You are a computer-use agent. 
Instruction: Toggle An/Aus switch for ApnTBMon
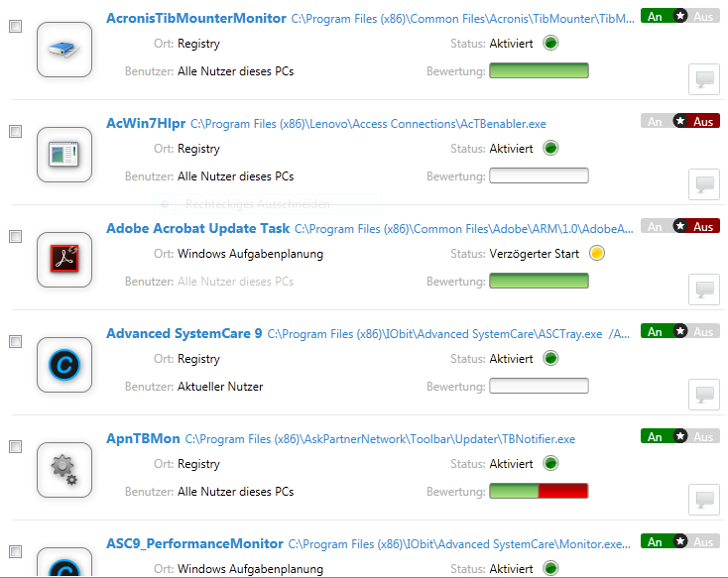pyautogui.click(x=680, y=436)
